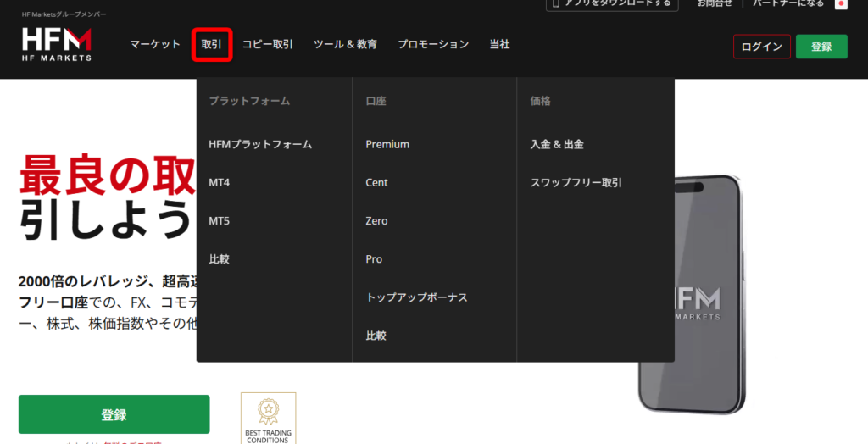Open the コピー取引 menu
Screen dimensions: 868x444
(x=268, y=44)
